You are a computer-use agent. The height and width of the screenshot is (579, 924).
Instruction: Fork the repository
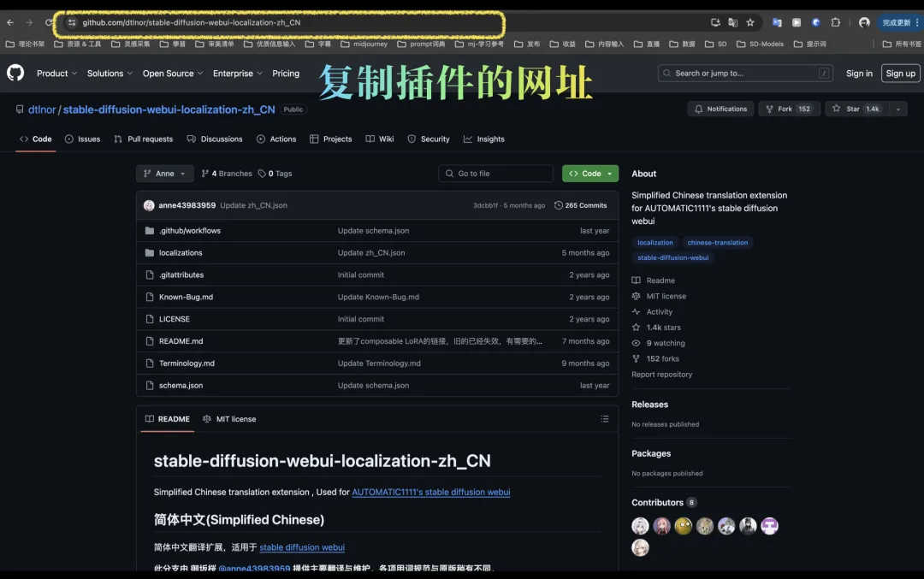tap(789, 109)
